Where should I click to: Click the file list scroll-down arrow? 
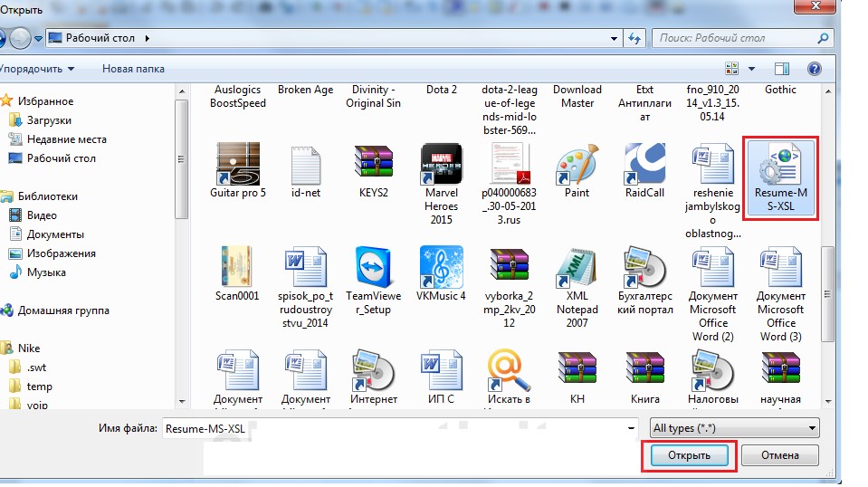(x=828, y=402)
